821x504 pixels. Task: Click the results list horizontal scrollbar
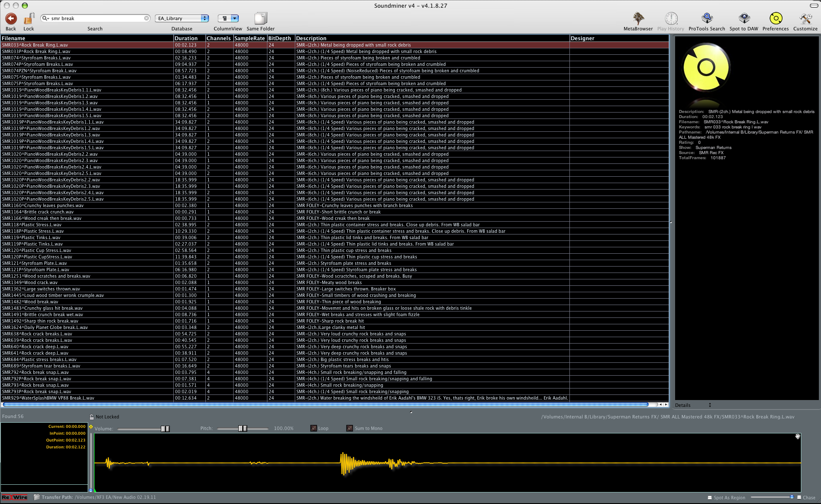tap(325, 404)
